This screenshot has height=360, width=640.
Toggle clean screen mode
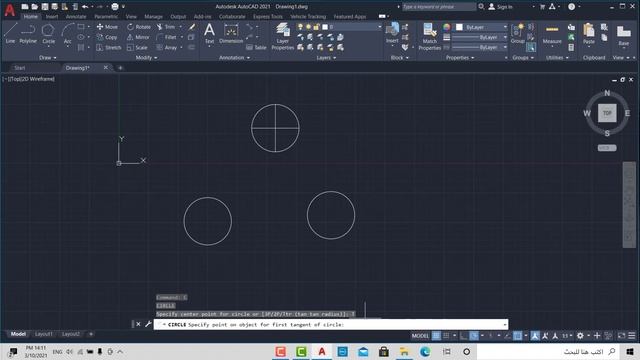point(621,336)
